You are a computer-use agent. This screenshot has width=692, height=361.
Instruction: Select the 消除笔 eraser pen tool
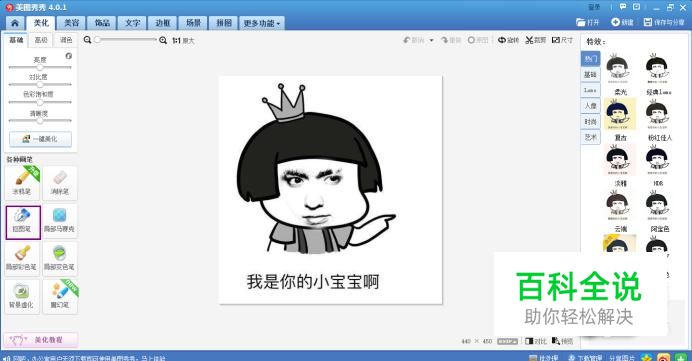point(60,183)
